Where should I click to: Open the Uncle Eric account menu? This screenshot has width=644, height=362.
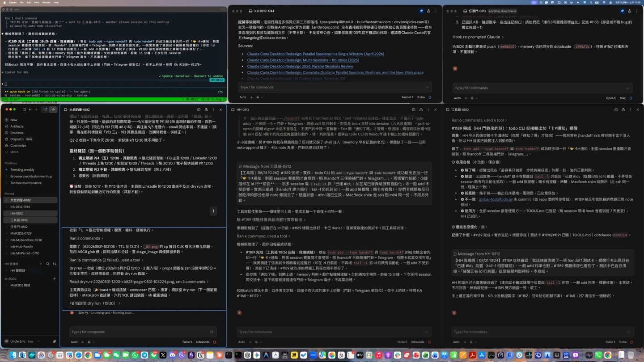click(x=22, y=341)
